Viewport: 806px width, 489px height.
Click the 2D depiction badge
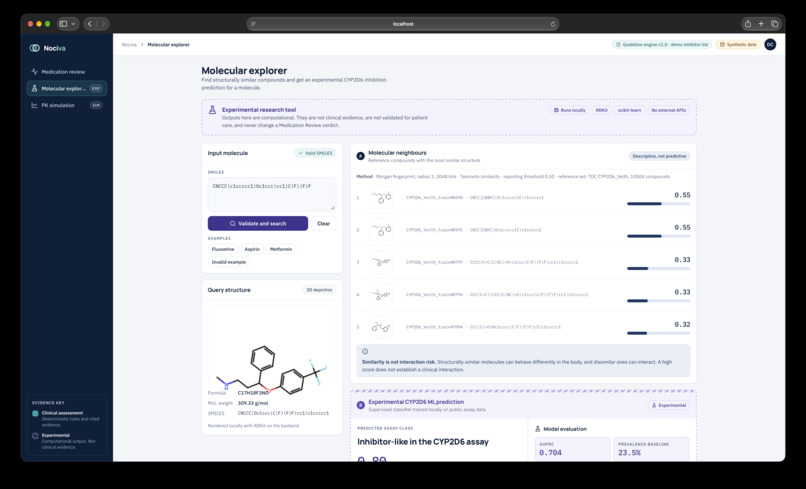(319, 290)
